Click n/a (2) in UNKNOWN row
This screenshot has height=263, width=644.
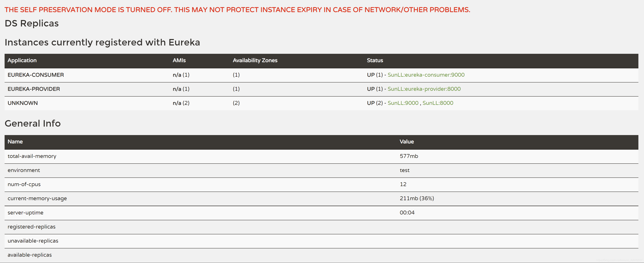tap(181, 103)
